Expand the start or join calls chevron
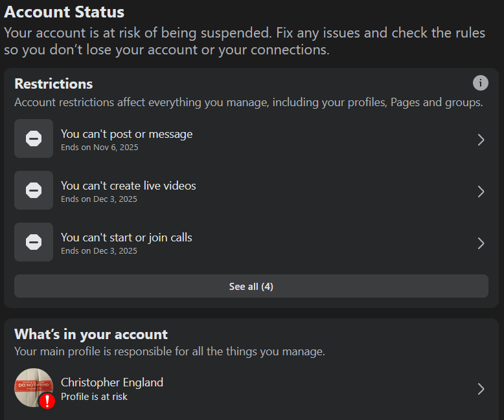The height and width of the screenshot is (420, 504). tap(481, 243)
